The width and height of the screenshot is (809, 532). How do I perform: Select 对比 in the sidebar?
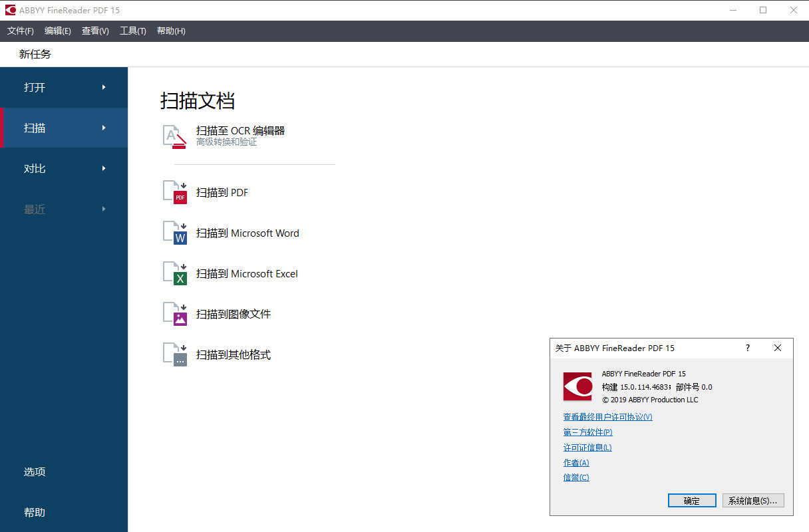click(x=64, y=168)
